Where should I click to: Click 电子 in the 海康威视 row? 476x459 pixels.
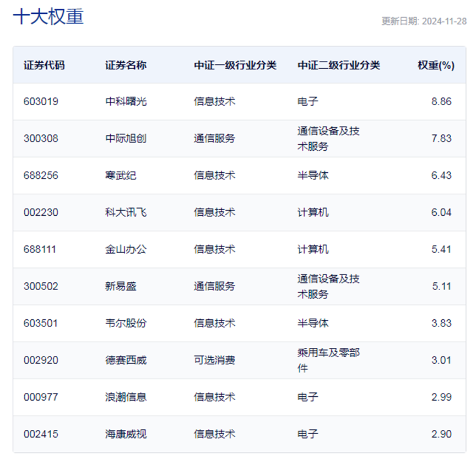click(308, 434)
